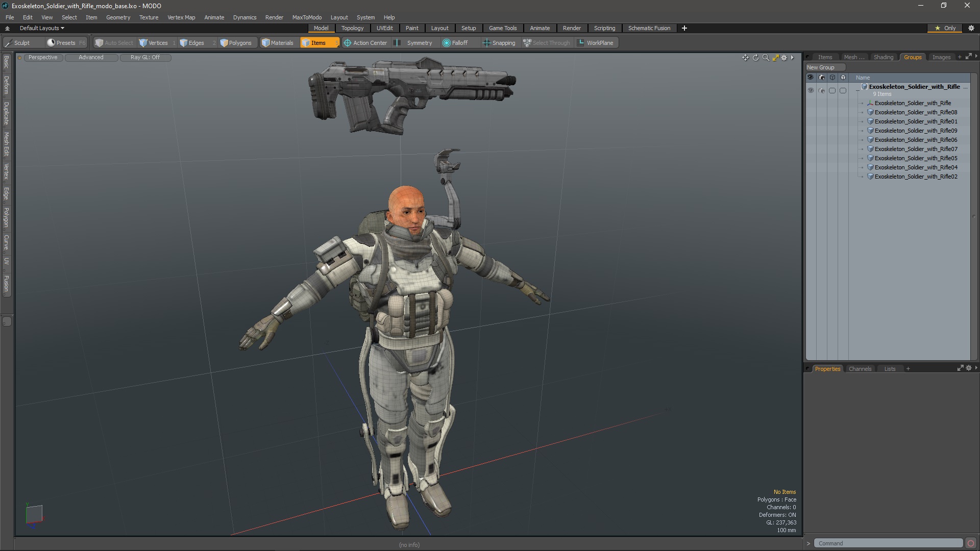Open the Topology layout tab
980x551 pixels.
[x=352, y=28]
